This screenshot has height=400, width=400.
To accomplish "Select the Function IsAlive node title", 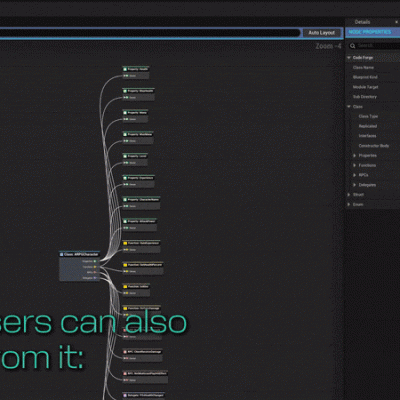I will (138, 287).
